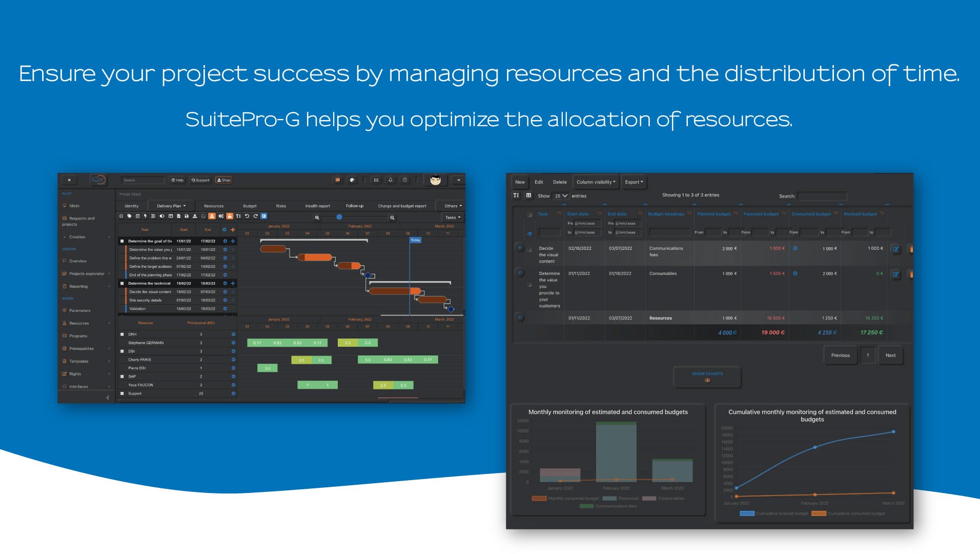
Task: Toggle the SHOW CHARTS eye button
Action: [x=707, y=377]
